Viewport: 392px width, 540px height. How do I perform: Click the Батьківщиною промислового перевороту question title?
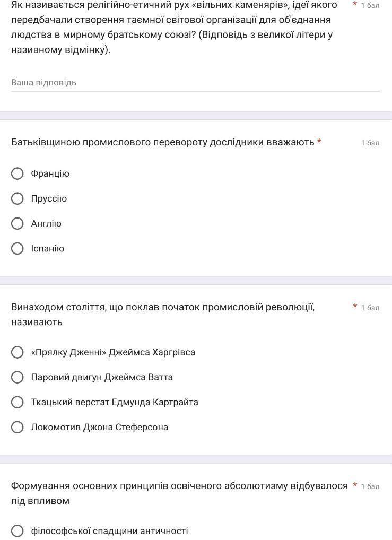[162, 142]
